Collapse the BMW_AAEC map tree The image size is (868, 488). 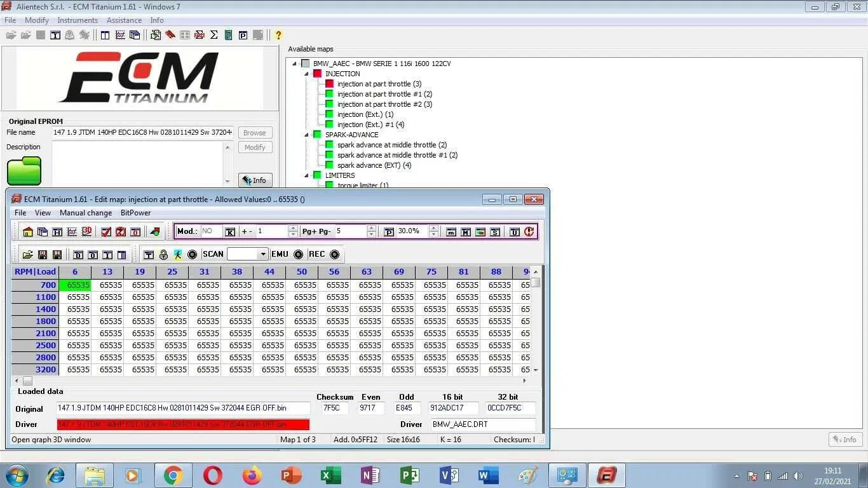(x=294, y=64)
